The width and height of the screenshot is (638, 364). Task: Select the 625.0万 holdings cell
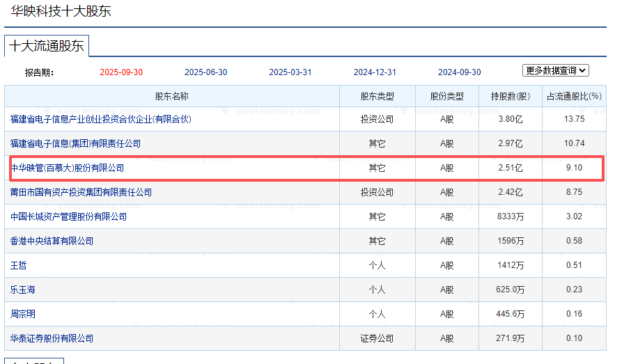coord(511,290)
